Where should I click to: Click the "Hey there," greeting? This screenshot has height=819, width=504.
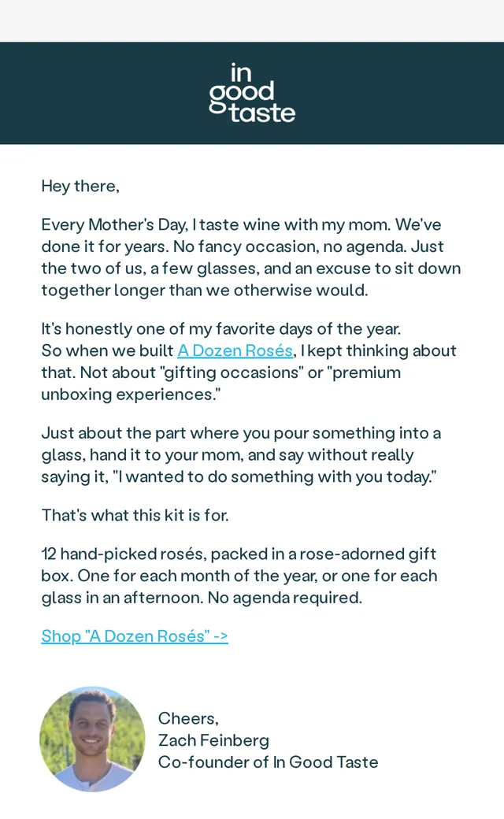[80, 186]
